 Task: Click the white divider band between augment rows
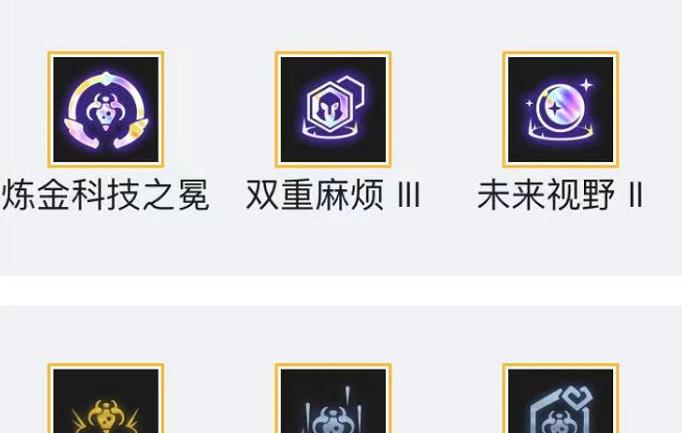(341, 290)
